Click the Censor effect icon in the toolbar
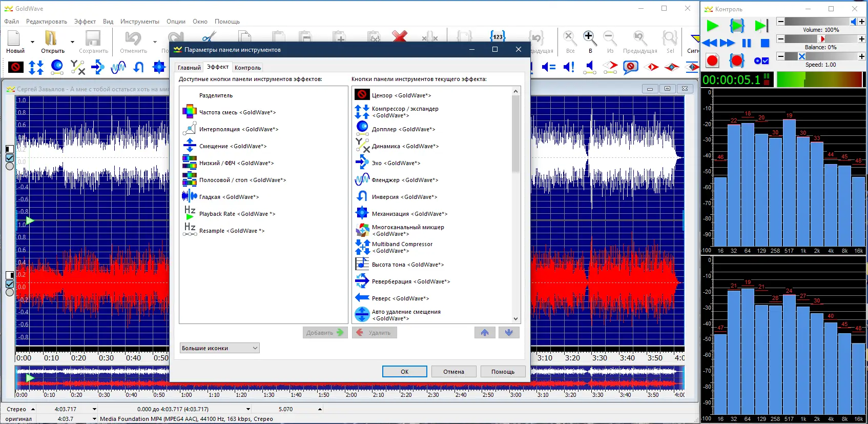The height and width of the screenshot is (424, 868). pyautogui.click(x=16, y=67)
